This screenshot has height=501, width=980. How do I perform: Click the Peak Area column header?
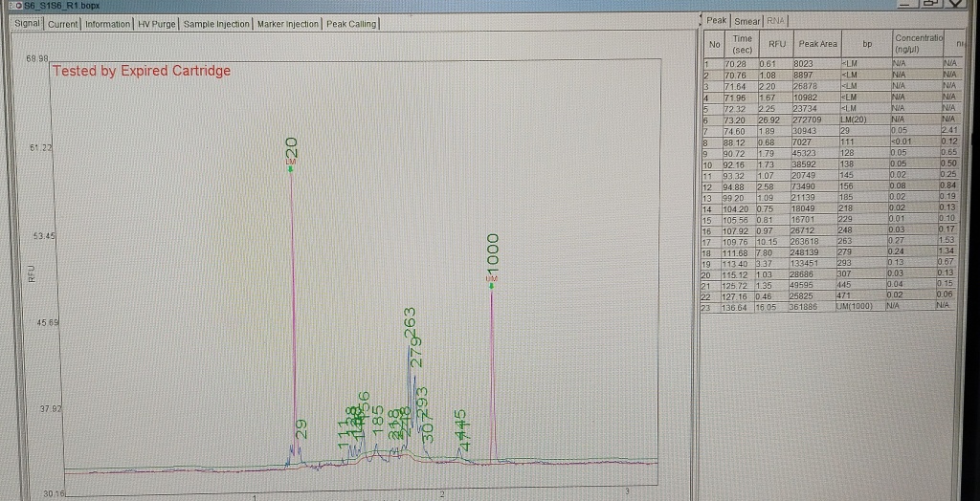click(x=817, y=43)
